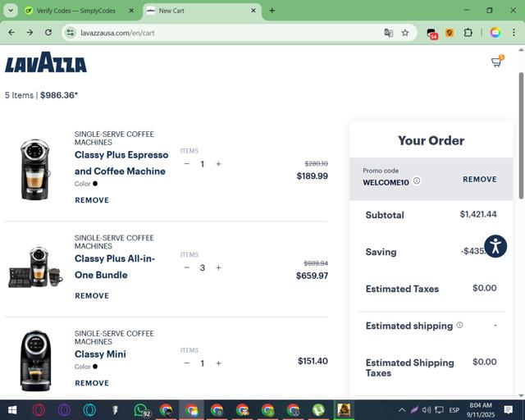Click the $1,421.44 subtotal value
This screenshot has width=525, height=420.
pos(478,214)
